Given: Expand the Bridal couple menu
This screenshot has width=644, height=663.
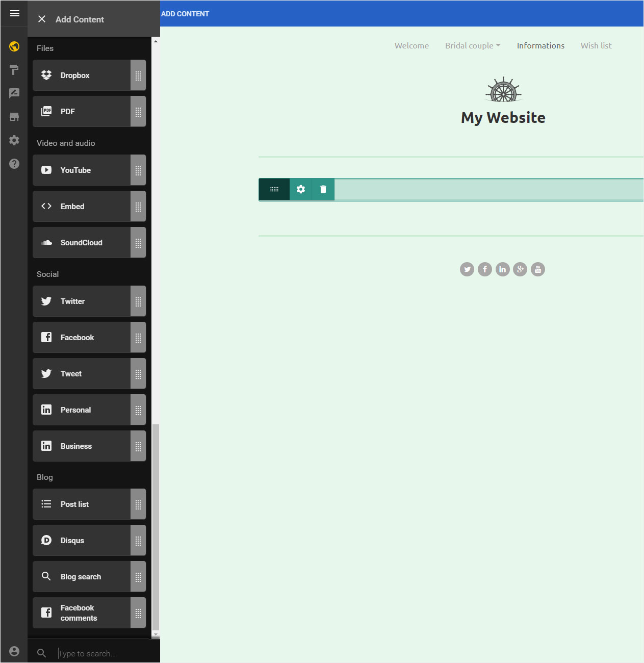Looking at the screenshot, I should 473,45.
